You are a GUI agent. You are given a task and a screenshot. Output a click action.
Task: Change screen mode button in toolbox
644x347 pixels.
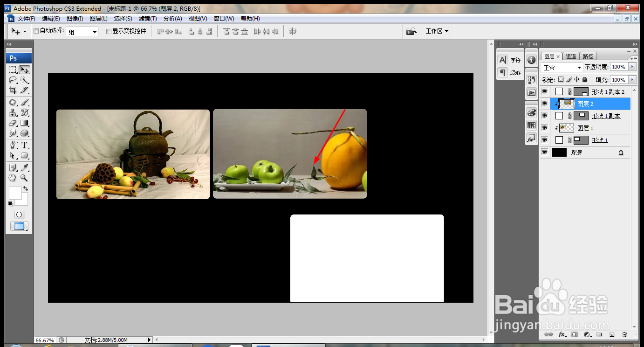pyautogui.click(x=19, y=226)
